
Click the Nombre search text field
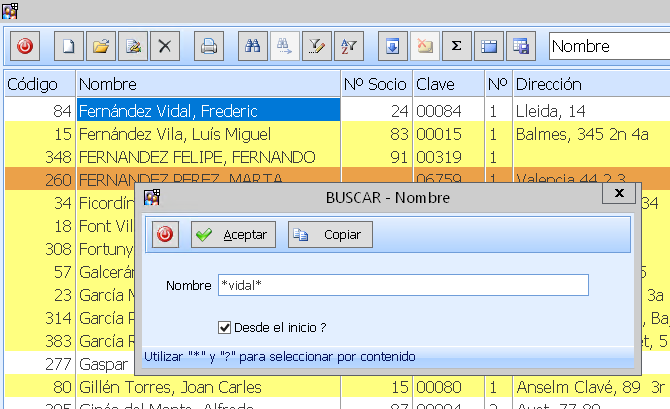coord(402,286)
